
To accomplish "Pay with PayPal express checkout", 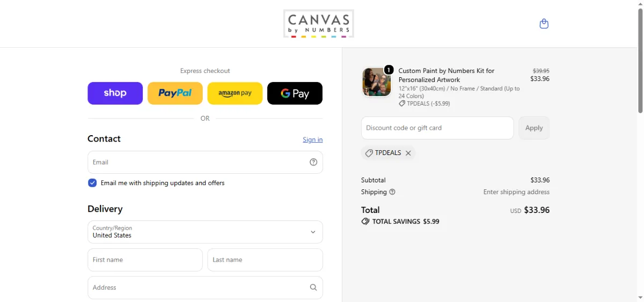I will [x=175, y=93].
